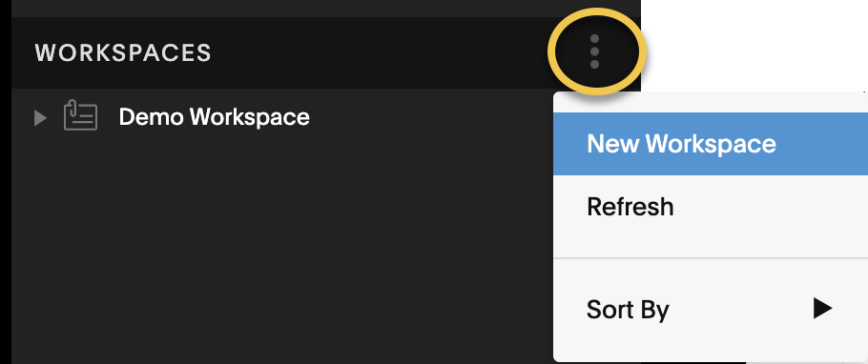This screenshot has height=364, width=868.
Task: Click the Demo Workspace clipboard icon
Action: (x=80, y=115)
